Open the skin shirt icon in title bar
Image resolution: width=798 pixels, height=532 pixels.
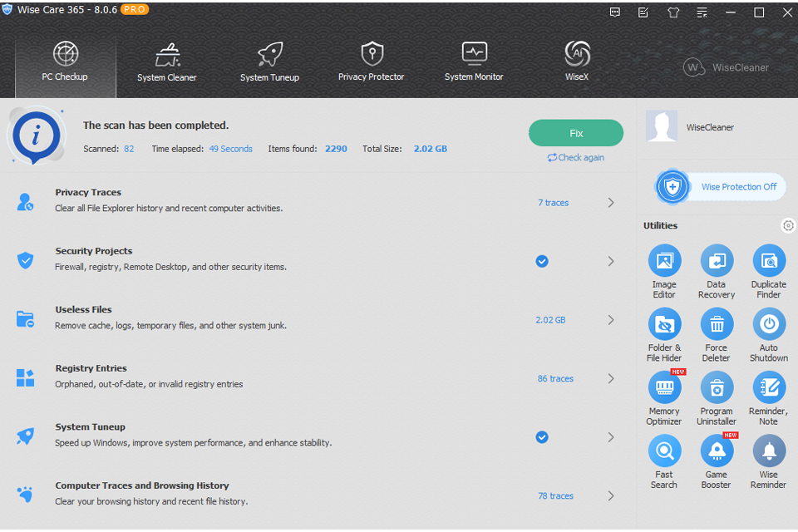point(673,12)
